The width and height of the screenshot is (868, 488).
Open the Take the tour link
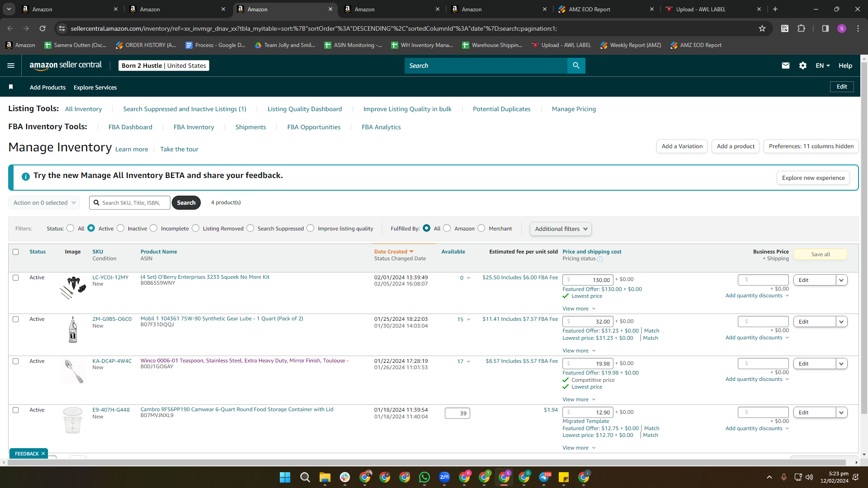(179, 149)
